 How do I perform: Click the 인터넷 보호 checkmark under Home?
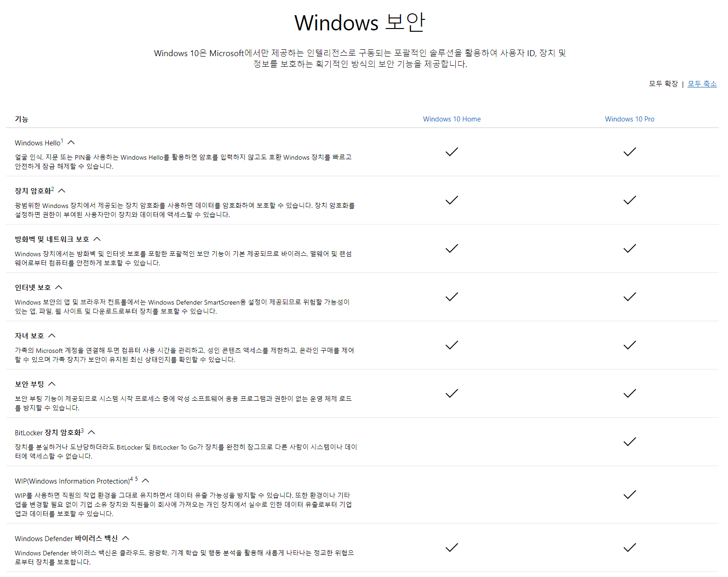point(452,297)
